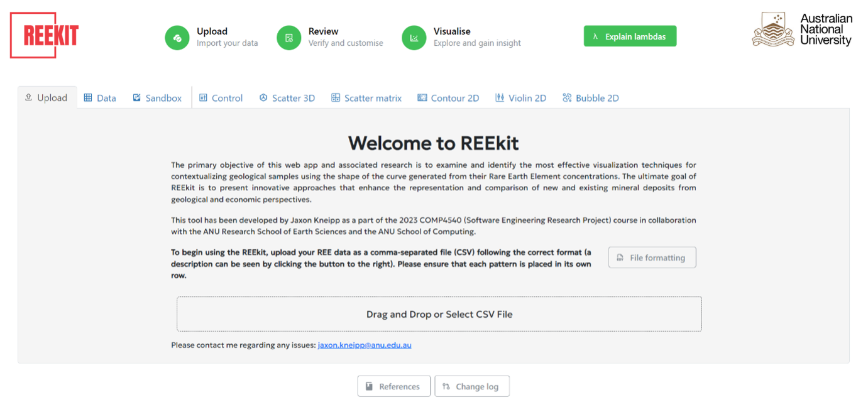The height and width of the screenshot is (412, 868).
Task: Click the green Upload step circle icon
Action: (177, 38)
